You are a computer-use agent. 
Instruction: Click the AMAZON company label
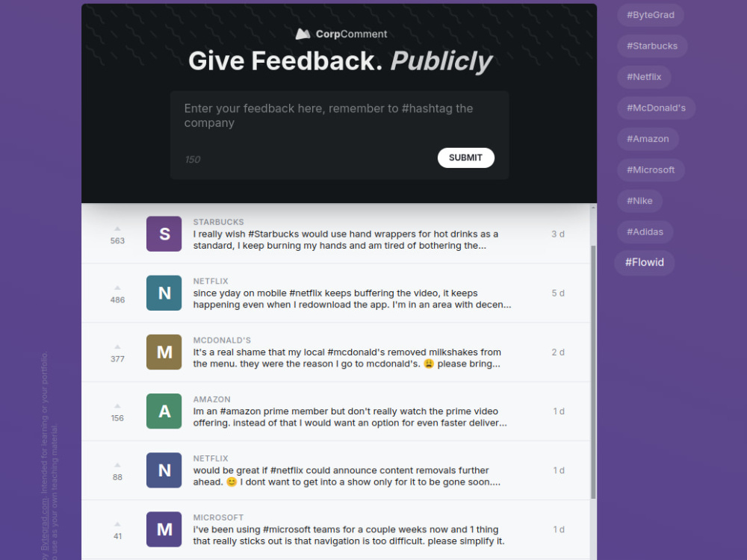211,399
